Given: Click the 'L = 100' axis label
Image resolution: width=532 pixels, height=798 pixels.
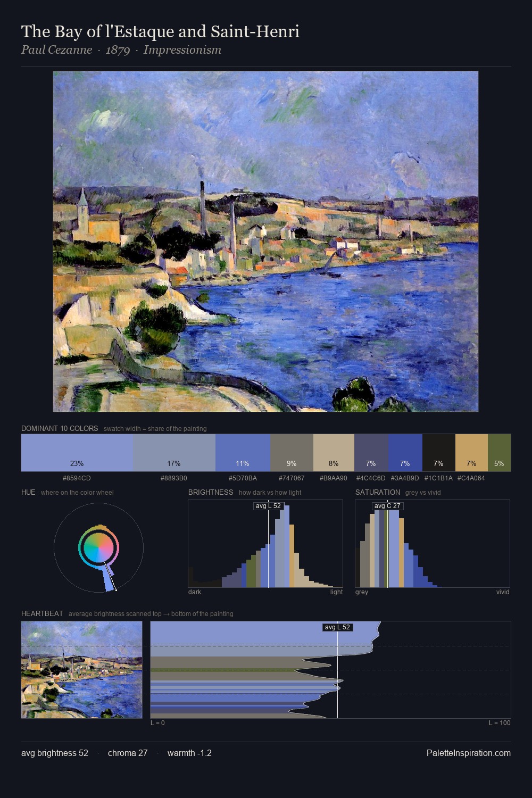Looking at the screenshot, I should pyautogui.click(x=500, y=722).
